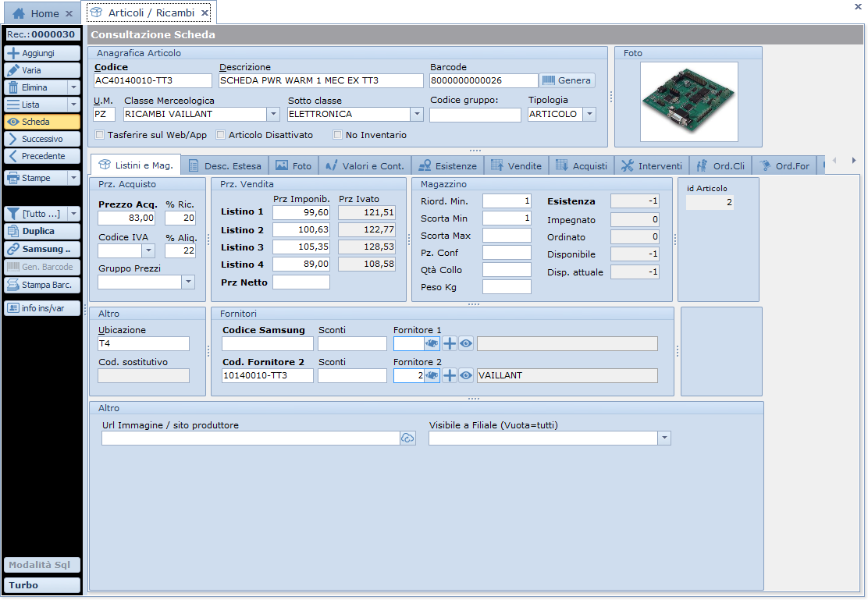Close the Home tab
The height and width of the screenshot is (600, 868).
click(x=69, y=13)
